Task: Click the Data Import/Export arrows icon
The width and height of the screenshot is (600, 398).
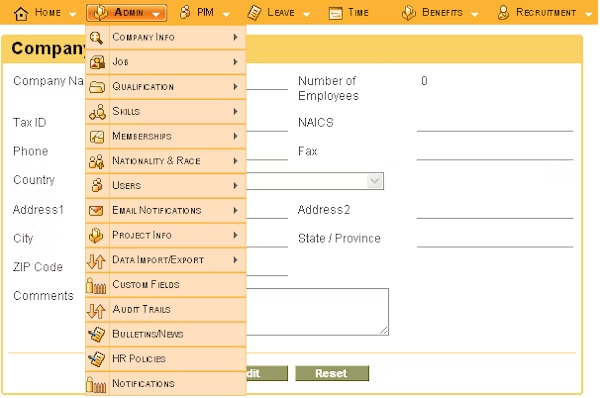Action: [96, 261]
